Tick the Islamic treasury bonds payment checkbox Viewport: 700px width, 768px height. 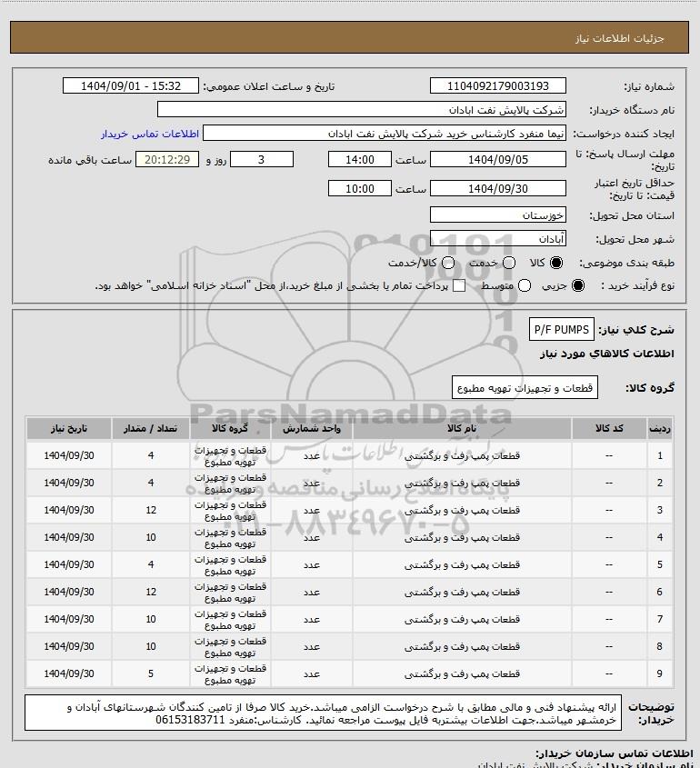click(459, 285)
